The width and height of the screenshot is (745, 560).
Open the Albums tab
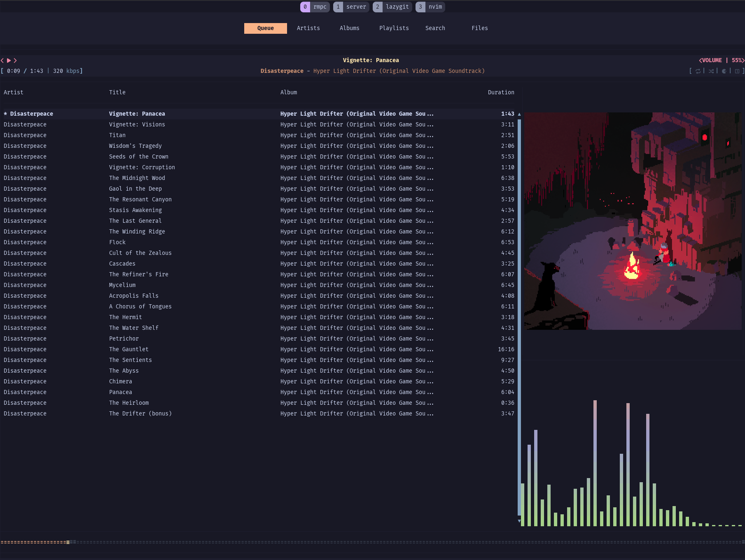click(x=349, y=28)
